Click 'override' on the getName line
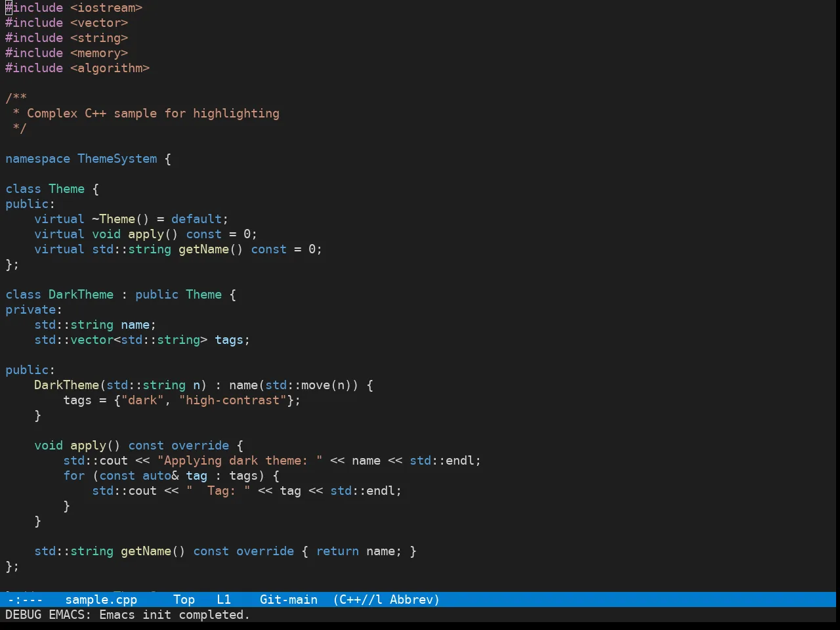The height and width of the screenshot is (630, 840). coord(266,551)
